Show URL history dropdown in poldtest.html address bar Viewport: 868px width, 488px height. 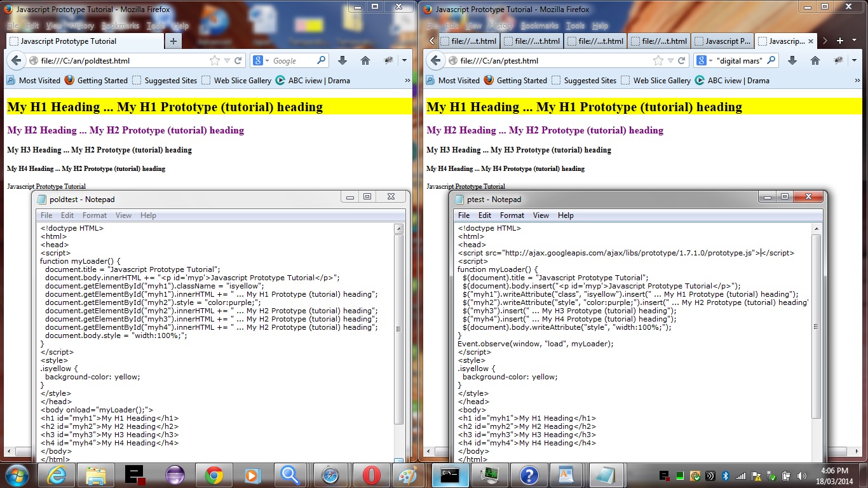[226, 61]
